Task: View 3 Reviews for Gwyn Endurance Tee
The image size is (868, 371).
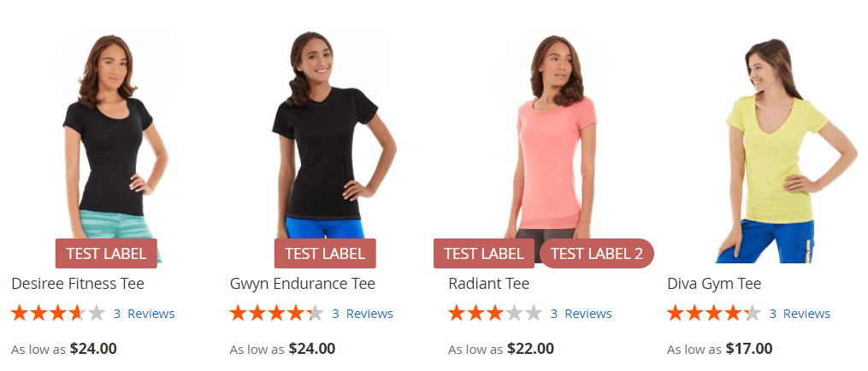Action: tap(363, 314)
